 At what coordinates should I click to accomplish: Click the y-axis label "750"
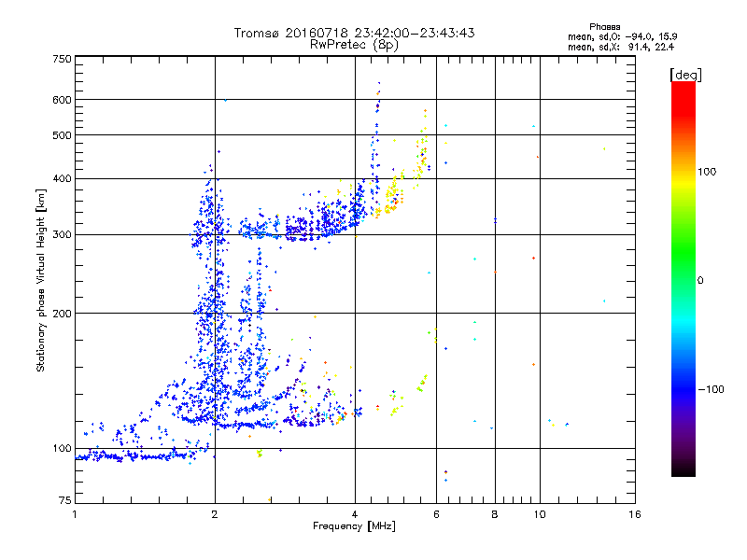[62, 59]
